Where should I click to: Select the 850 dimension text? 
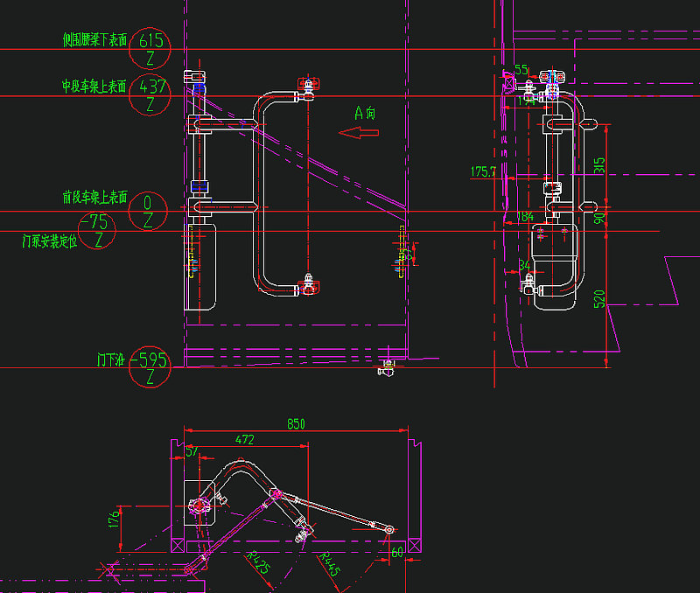[296, 425]
